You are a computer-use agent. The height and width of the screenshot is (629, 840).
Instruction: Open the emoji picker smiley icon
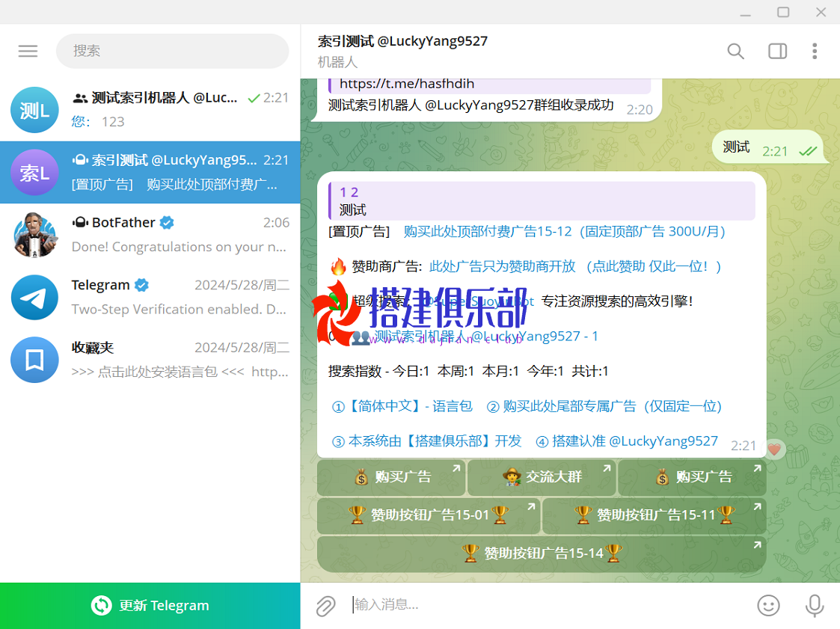[768, 605]
